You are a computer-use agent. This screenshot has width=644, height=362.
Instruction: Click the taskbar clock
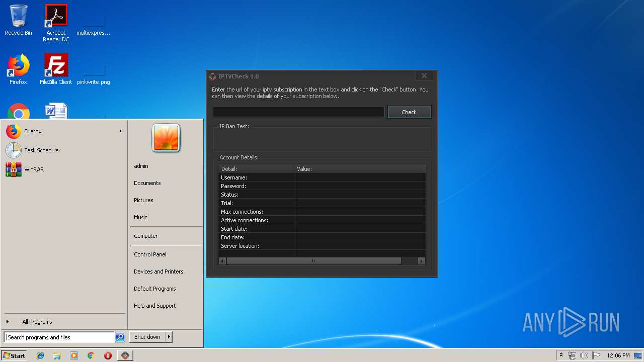[618, 355]
